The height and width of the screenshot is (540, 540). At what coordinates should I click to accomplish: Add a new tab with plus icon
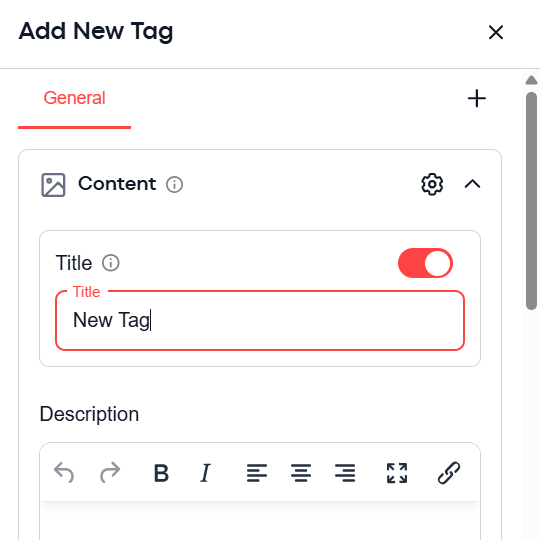(x=477, y=98)
